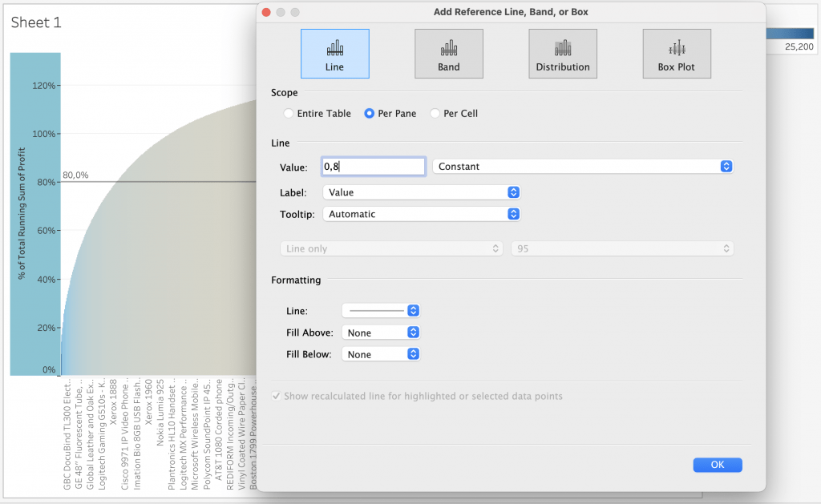Open the Fill Above color dropdown
Viewport: 821px width, 504px height.
pyautogui.click(x=381, y=332)
